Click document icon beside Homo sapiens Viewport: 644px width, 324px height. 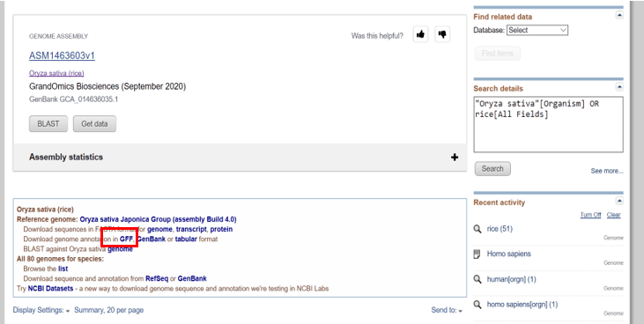[477, 254]
